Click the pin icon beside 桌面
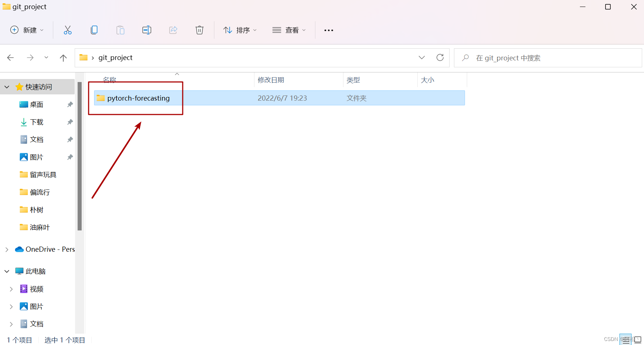 [x=70, y=105]
